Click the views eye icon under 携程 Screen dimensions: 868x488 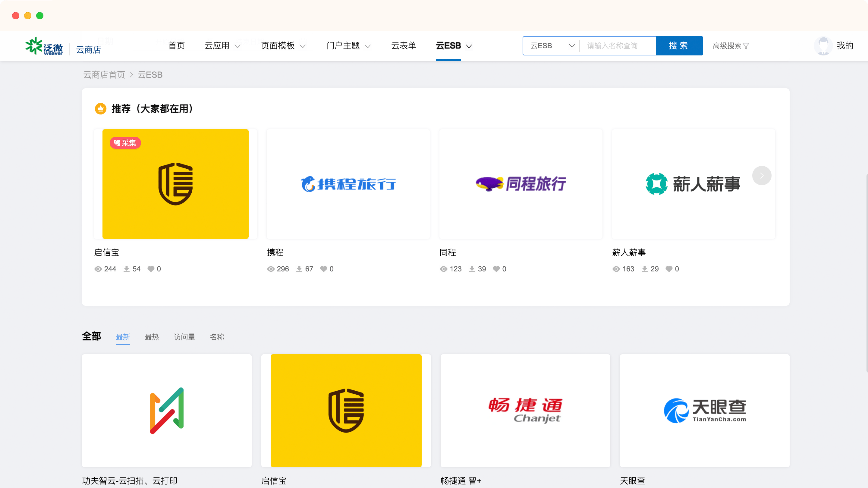pos(271,269)
